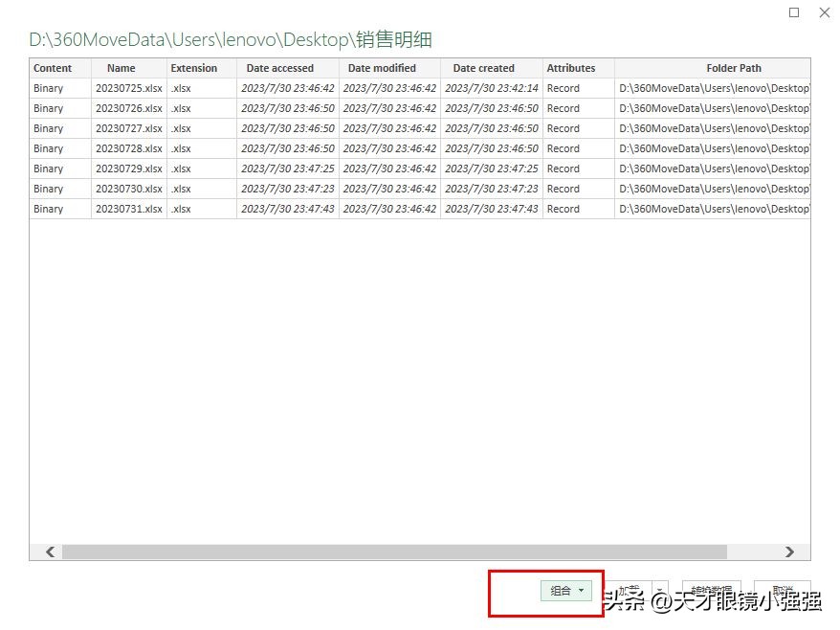Sort files by the Name column header
Screen dimensions: 840x630
pos(121,68)
